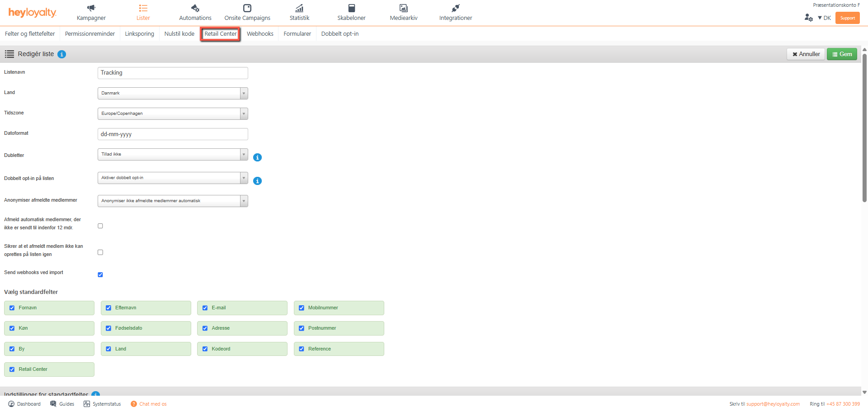This screenshot has height=412, width=868.
Task: Switch to the Retail Center tab
Action: click(221, 34)
